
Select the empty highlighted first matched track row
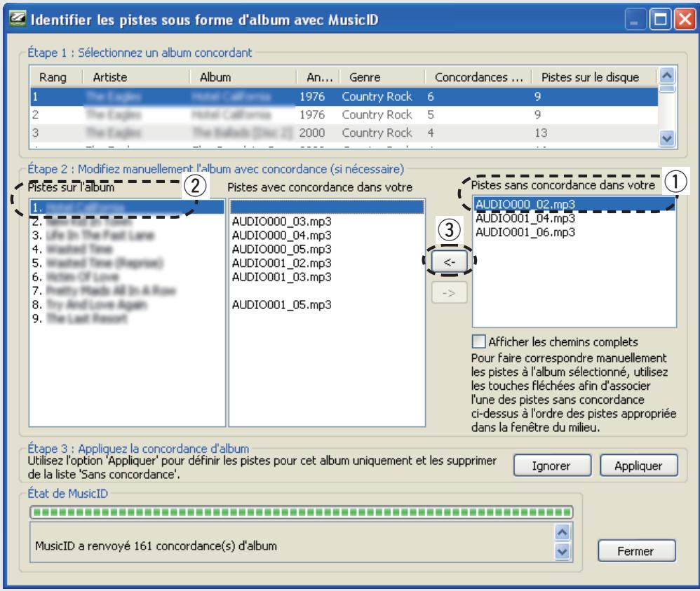[327, 207]
